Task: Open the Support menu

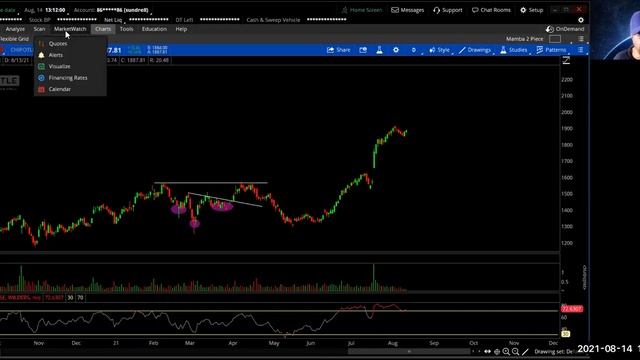Action: (x=448, y=10)
